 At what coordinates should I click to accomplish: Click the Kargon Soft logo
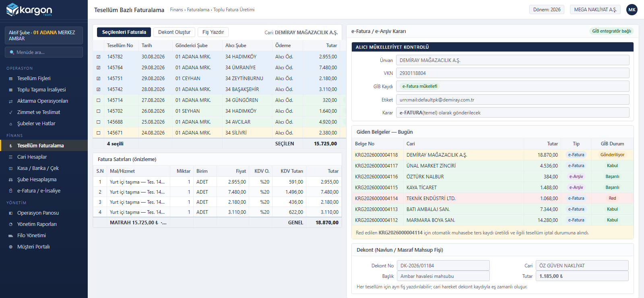tap(29, 10)
